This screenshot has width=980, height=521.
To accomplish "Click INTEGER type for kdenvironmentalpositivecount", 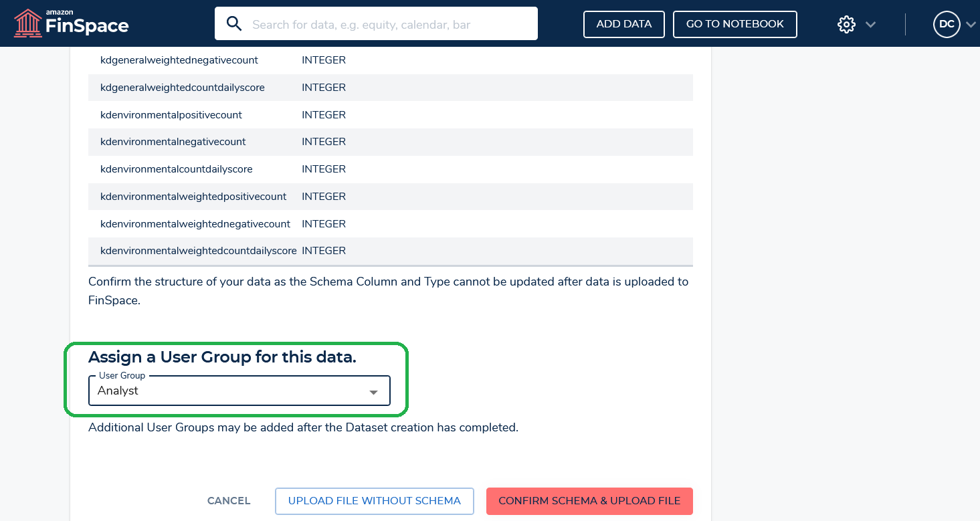I will 324,115.
